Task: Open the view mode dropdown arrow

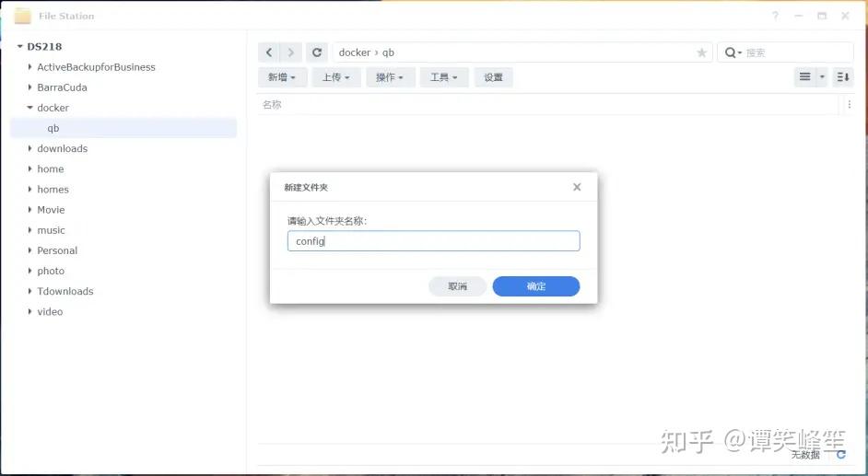Action: pos(822,76)
